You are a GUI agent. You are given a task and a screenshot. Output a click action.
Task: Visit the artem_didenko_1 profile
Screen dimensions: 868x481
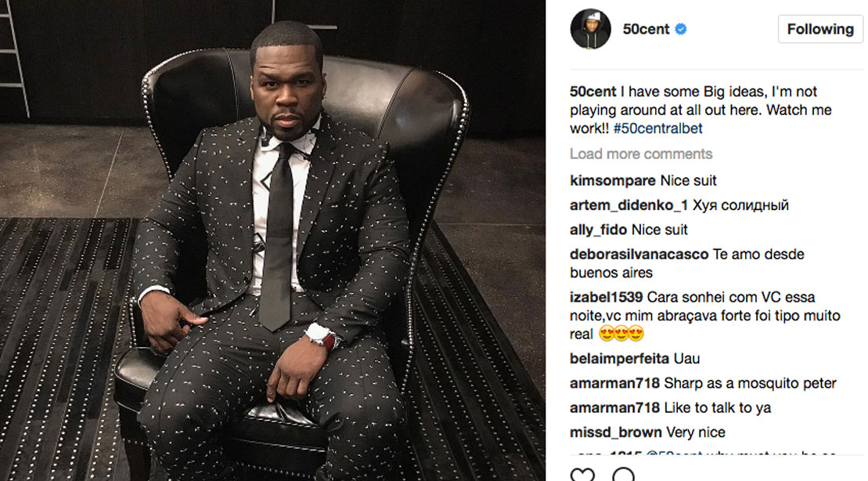coord(628,205)
